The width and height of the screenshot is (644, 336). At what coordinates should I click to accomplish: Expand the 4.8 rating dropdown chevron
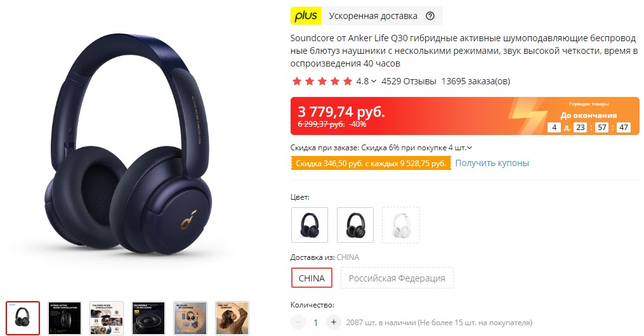373,81
